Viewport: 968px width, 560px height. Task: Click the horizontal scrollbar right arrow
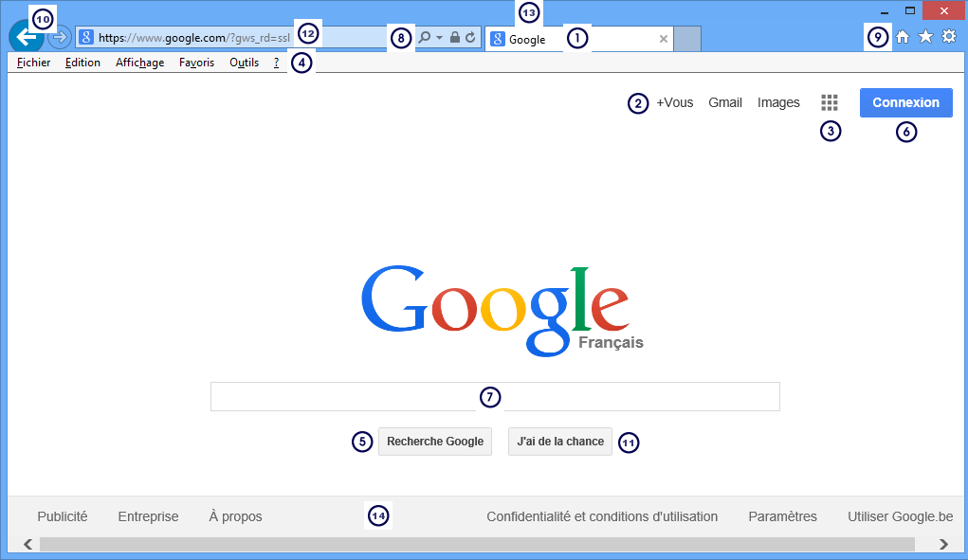tap(943, 544)
